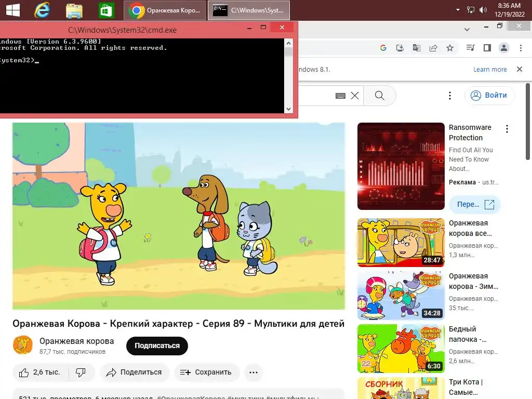Open YouTube settings three-dot menu
Screen dimensions: 532x399
(450, 96)
